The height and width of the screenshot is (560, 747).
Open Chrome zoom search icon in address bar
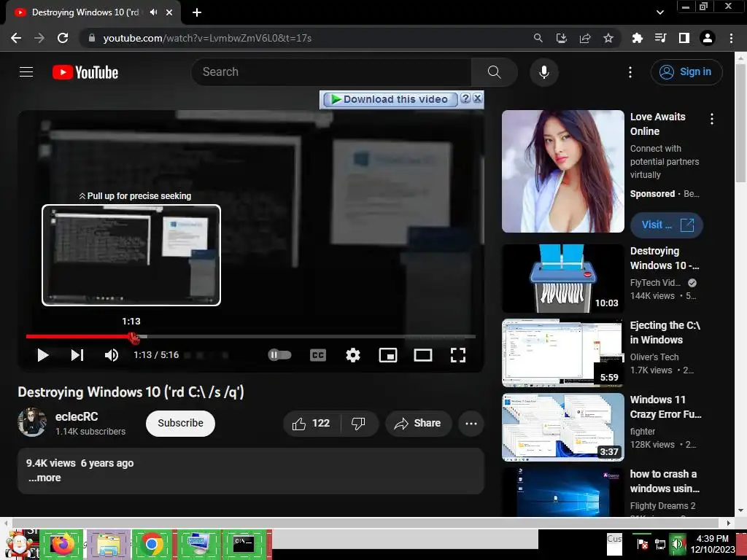click(x=538, y=38)
